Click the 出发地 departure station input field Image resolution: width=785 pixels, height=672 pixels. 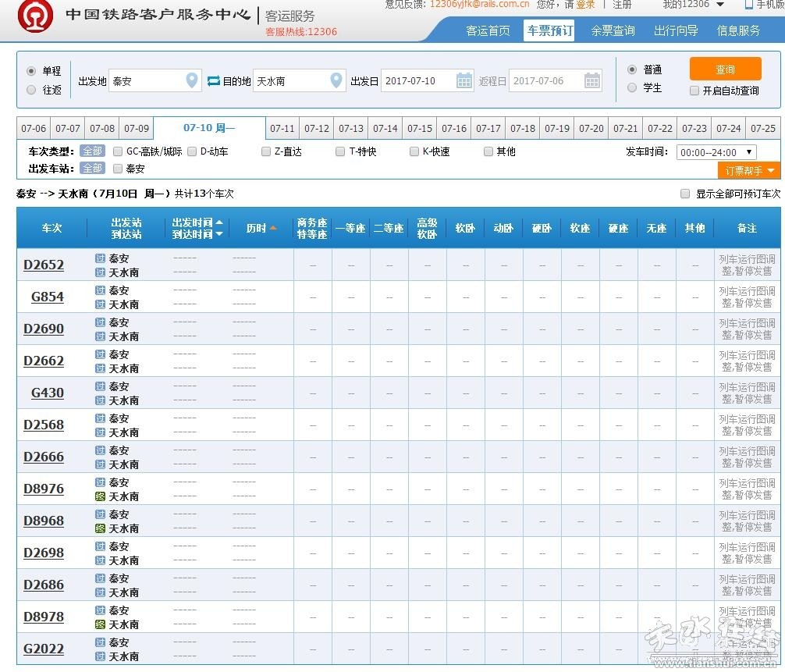[x=147, y=80]
